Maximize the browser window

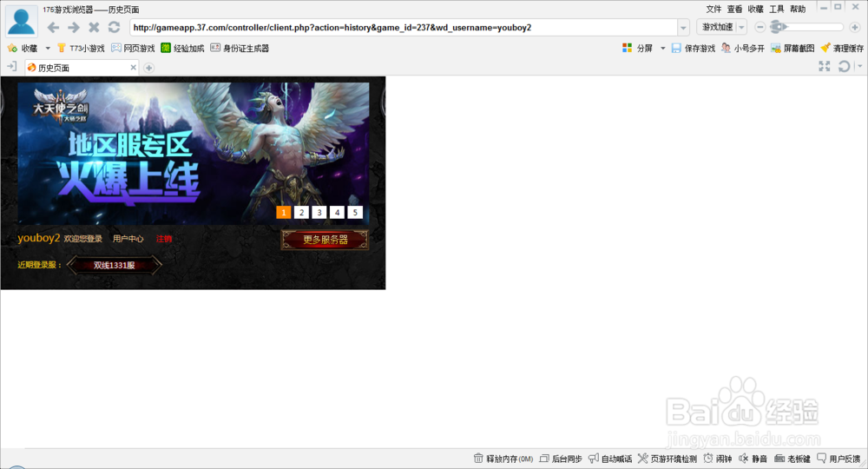[x=838, y=7]
